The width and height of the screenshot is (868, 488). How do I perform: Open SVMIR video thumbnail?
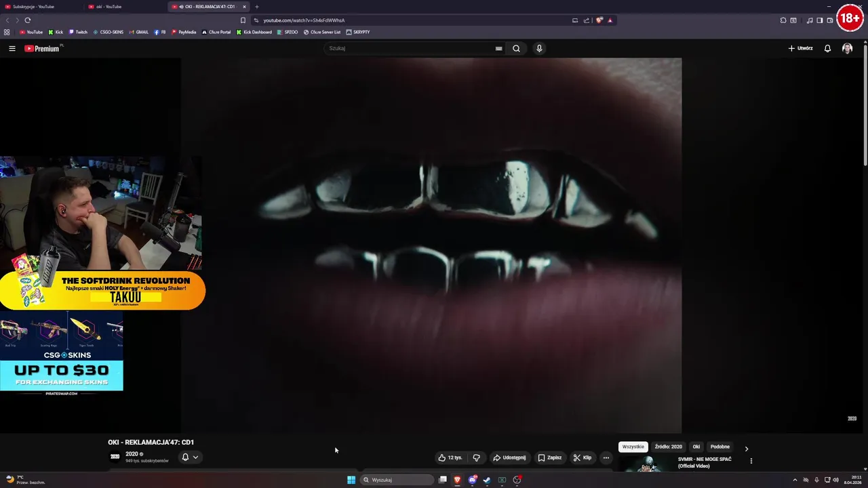(x=647, y=463)
